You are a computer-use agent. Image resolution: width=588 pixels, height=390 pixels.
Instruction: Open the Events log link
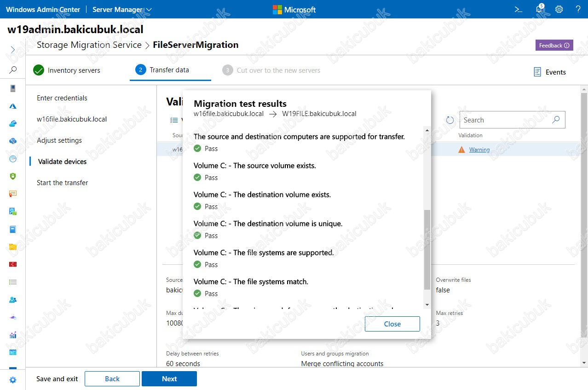(x=549, y=72)
